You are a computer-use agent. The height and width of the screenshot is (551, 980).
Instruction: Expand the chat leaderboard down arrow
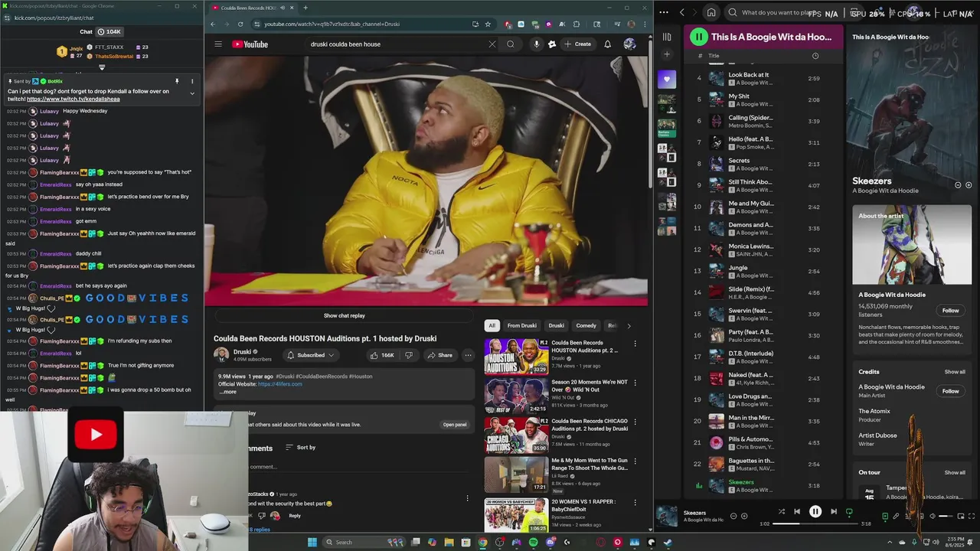pos(102,67)
